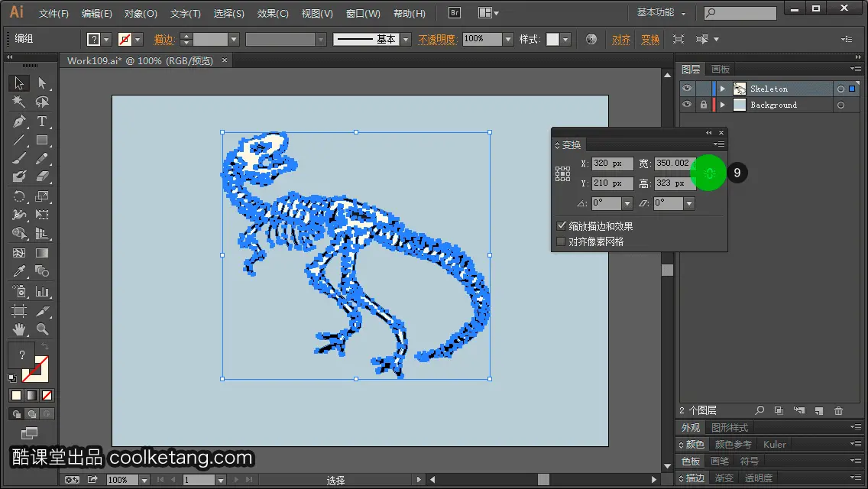Expand the Skeleton layer triangle
Screen dimensions: 868x489
pyautogui.click(x=722, y=89)
